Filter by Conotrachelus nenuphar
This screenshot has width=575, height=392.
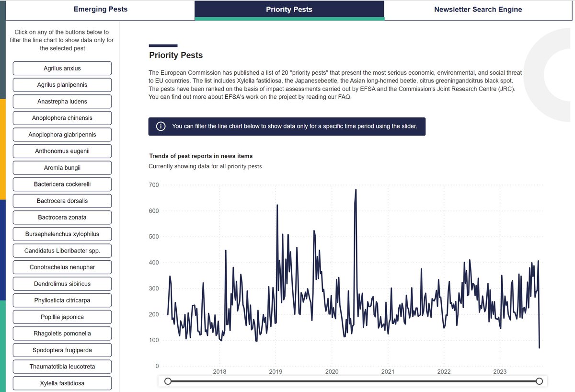pos(62,267)
